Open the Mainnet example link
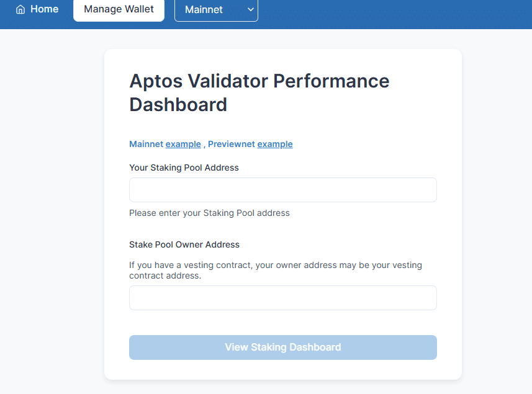The height and width of the screenshot is (394, 532). click(183, 144)
